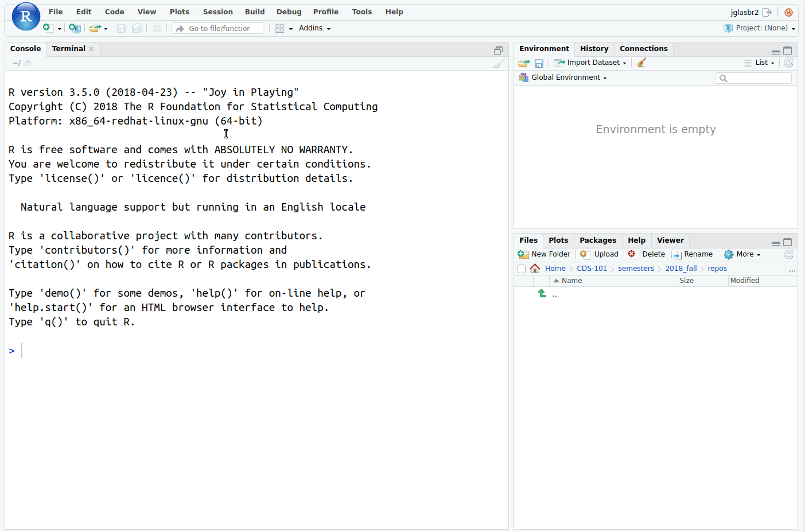Open the Debug menu

tap(289, 11)
